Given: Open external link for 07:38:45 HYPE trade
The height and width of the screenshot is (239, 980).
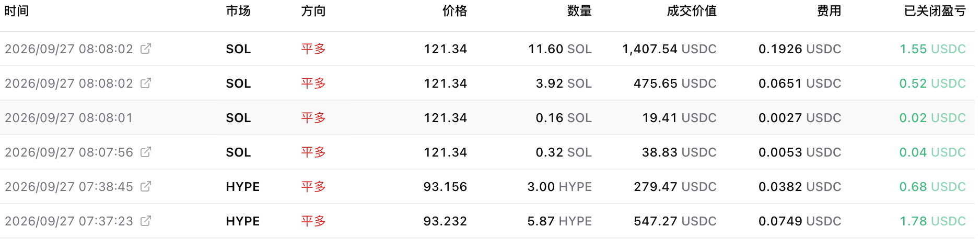Looking at the screenshot, I should [146, 186].
